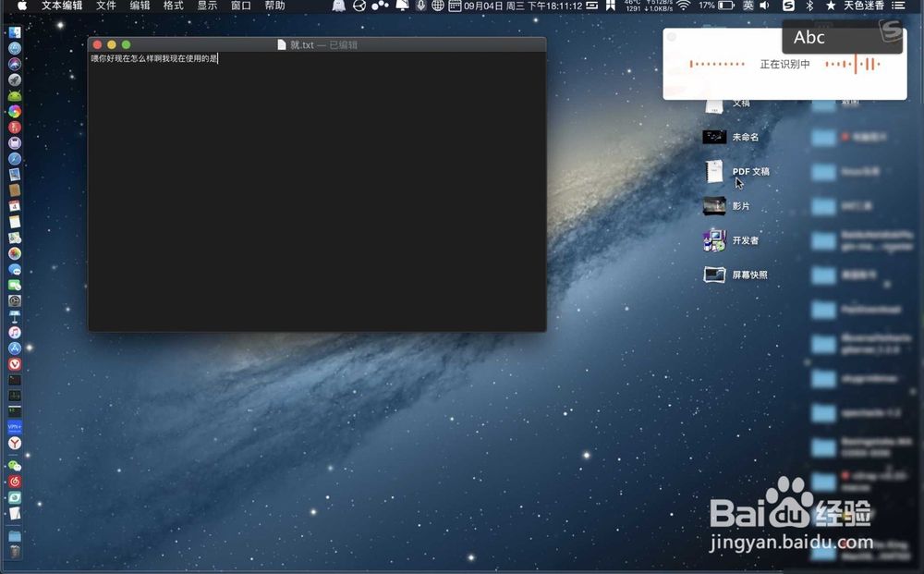Viewport: 924px width, 574px height.
Task: Open Safari compass icon in Dock
Action: click(15, 159)
